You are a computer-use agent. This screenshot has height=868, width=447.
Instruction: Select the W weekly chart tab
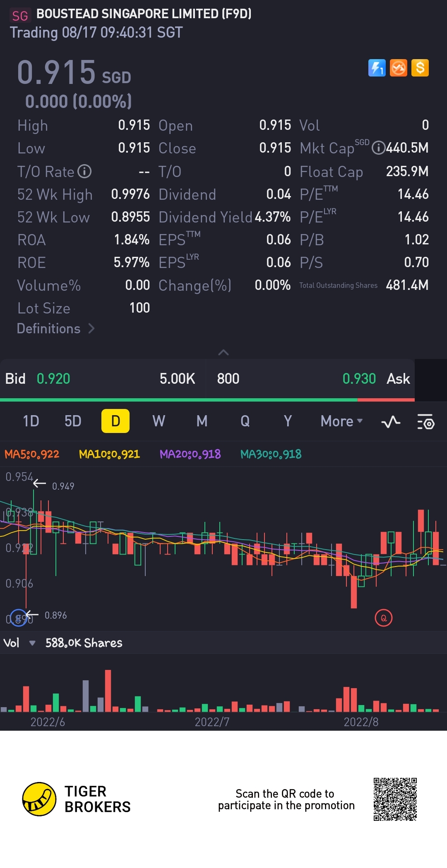coord(159,421)
